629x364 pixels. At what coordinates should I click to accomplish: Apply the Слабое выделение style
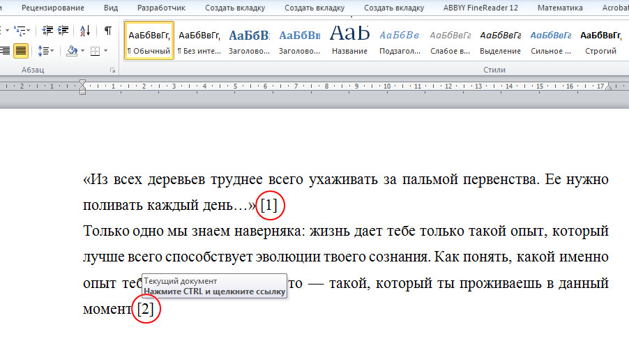(x=450, y=40)
